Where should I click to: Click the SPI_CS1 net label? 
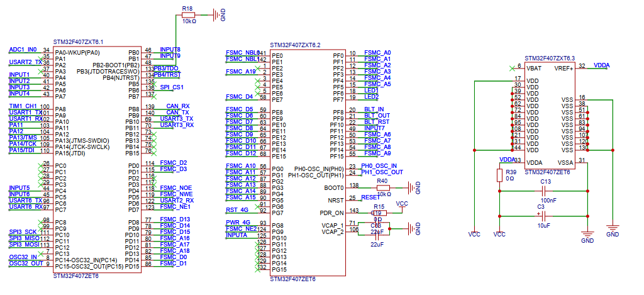172,87
